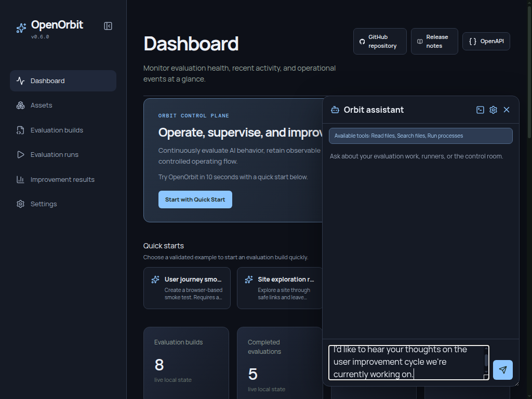Click the assistant panel resize corner handle
532x399 pixels.
(517, 383)
